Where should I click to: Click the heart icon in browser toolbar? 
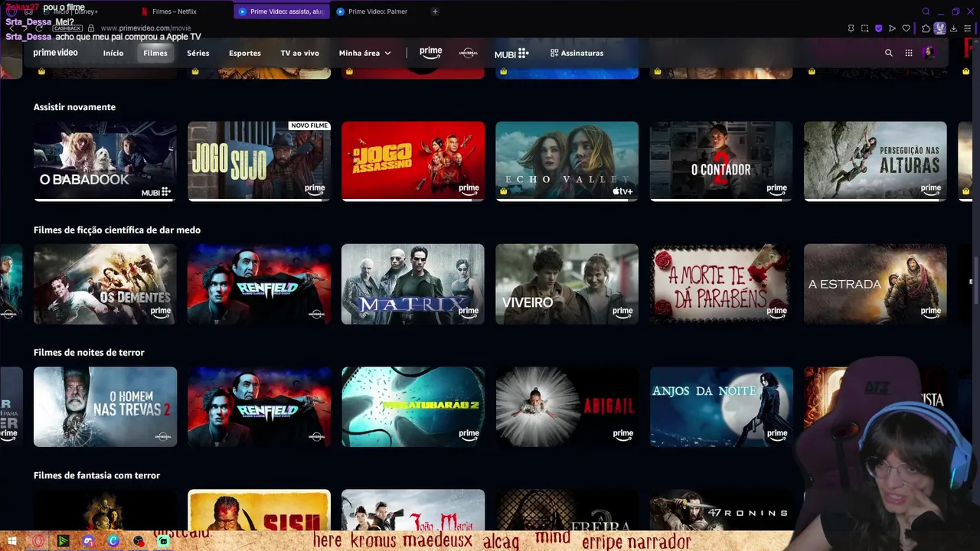coord(906,28)
